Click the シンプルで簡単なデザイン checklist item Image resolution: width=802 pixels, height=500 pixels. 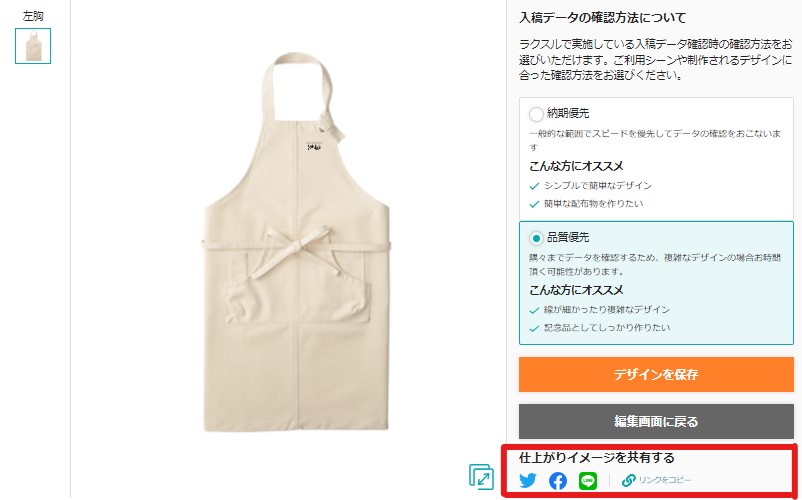pyautogui.click(x=597, y=185)
